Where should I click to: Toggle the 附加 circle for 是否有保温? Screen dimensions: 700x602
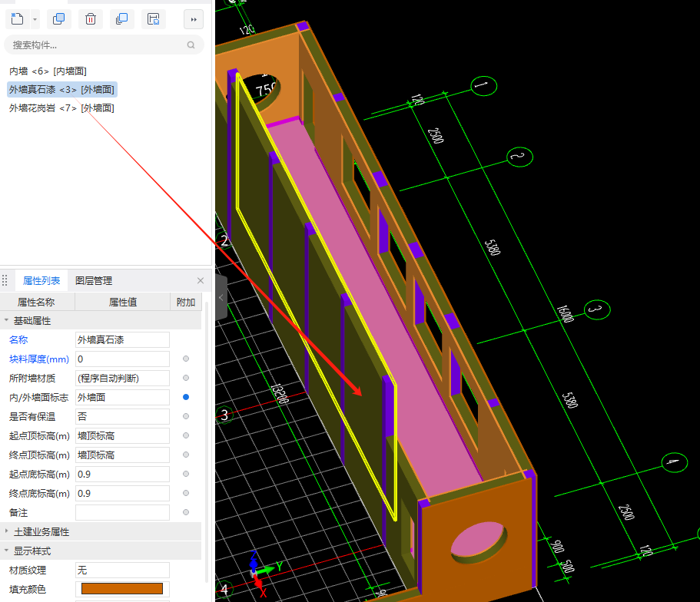[x=186, y=416]
